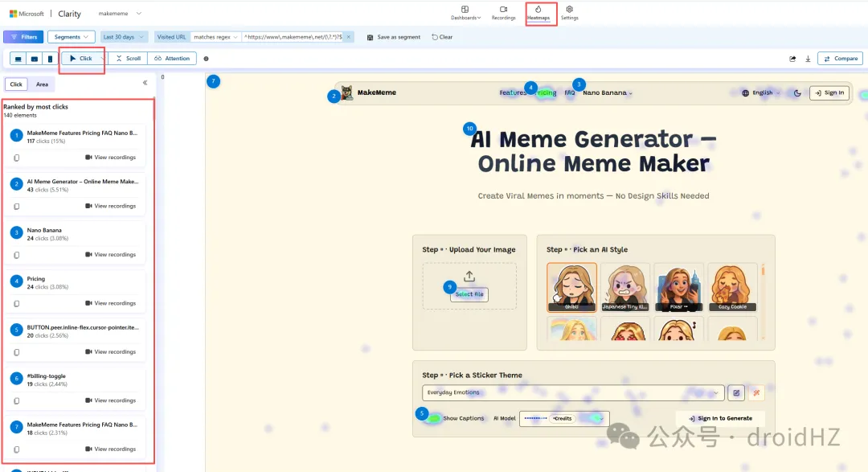This screenshot has height=472, width=868.
Task: View recordings for the Pricing element
Action: (x=111, y=303)
